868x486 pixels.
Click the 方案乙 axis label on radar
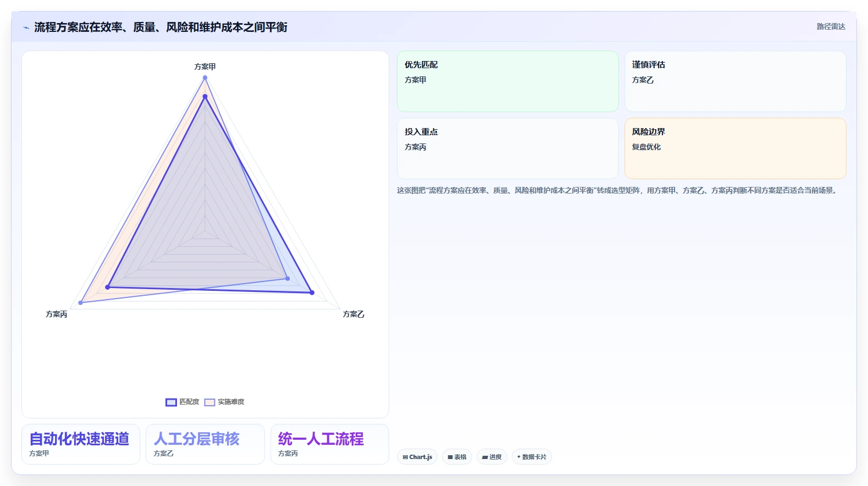click(353, 314)
